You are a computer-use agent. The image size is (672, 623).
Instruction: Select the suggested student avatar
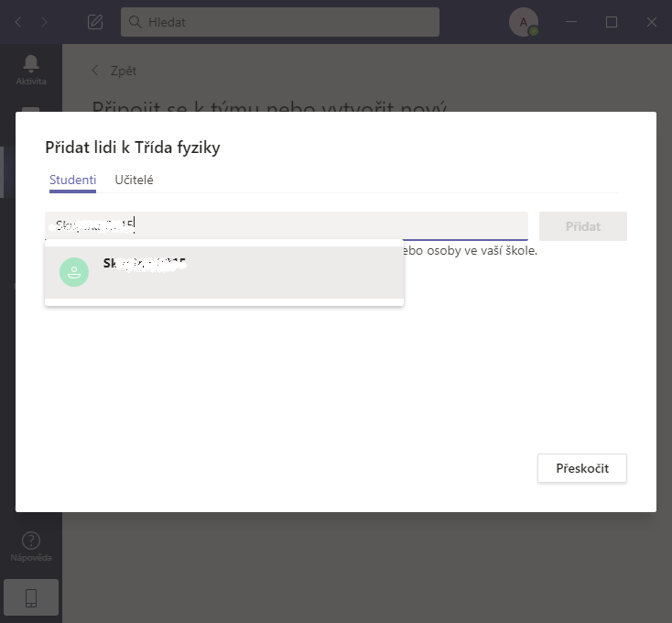[x=74, y=272]
